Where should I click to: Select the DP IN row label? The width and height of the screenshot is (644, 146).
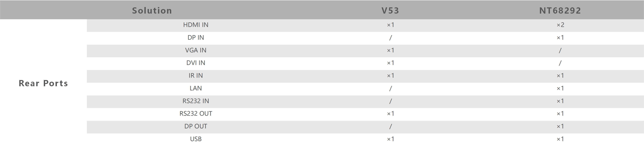click(x=196, y=38)
